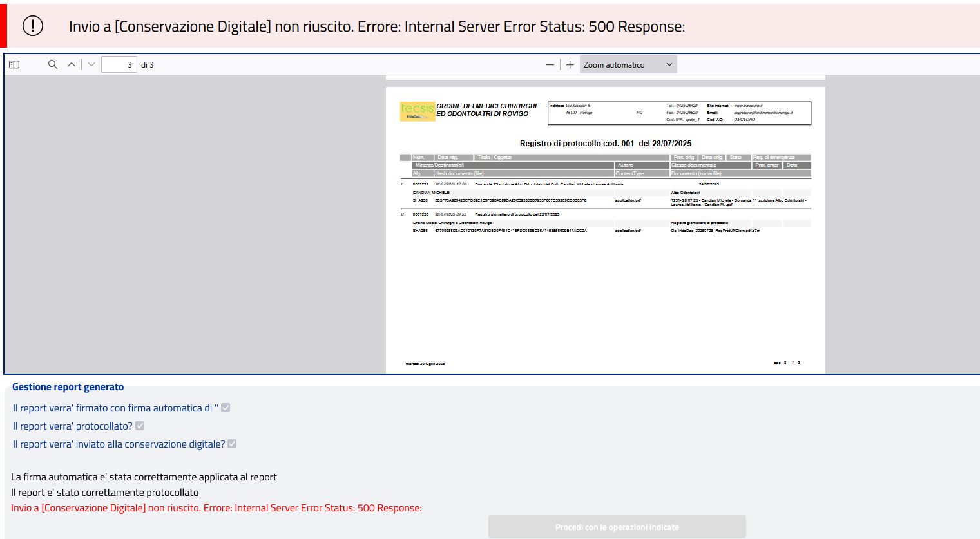Click the 'Registro di protocollo cod. 001' title
The width and height of the screenshot is (980, 539).
tap(605, 144)
